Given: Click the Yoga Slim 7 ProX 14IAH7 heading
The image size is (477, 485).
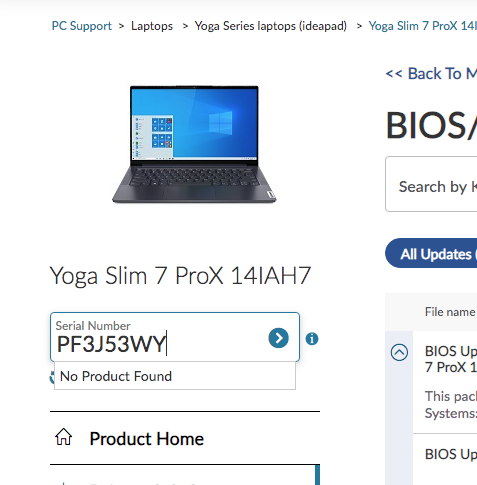Looking at the screenshot, I should pos(180,276).
